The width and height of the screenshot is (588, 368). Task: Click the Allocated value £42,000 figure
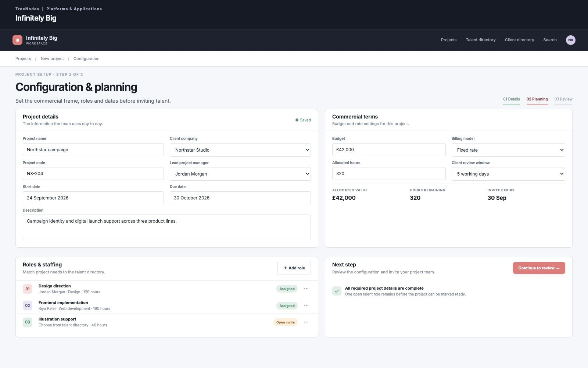(x=344, y=198)
